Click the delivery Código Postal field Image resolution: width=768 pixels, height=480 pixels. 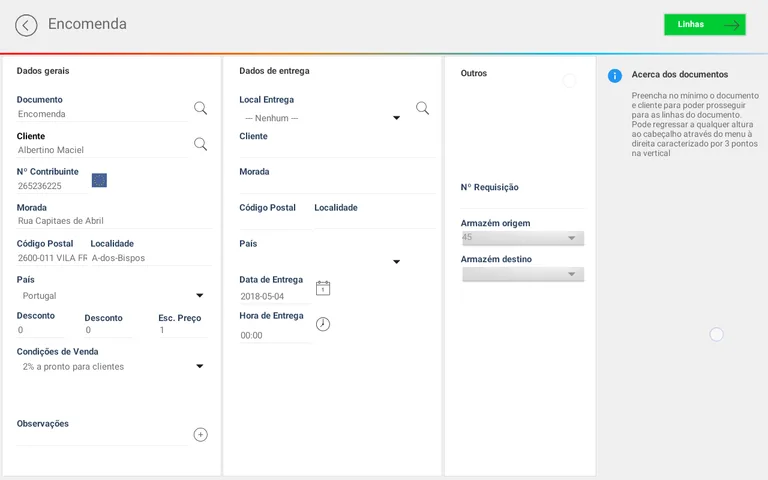[275, 222]
